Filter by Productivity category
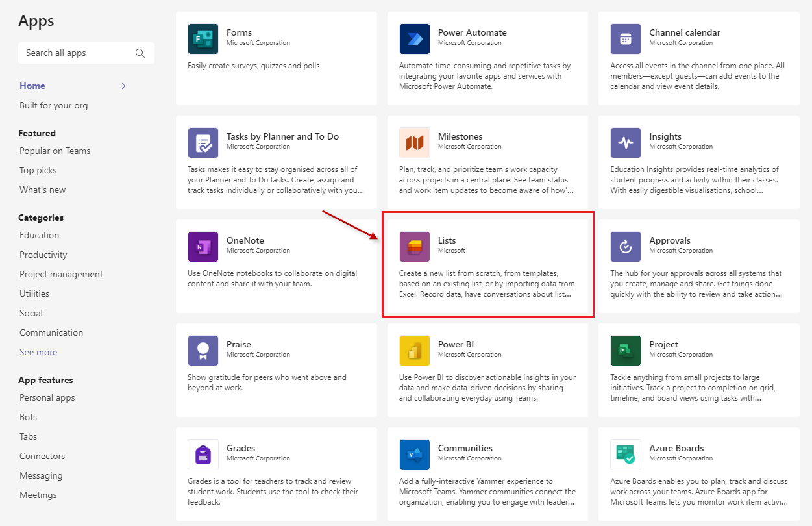Image resolution: width=812 pixels, height=526 pixels. (x=43, y=255)
